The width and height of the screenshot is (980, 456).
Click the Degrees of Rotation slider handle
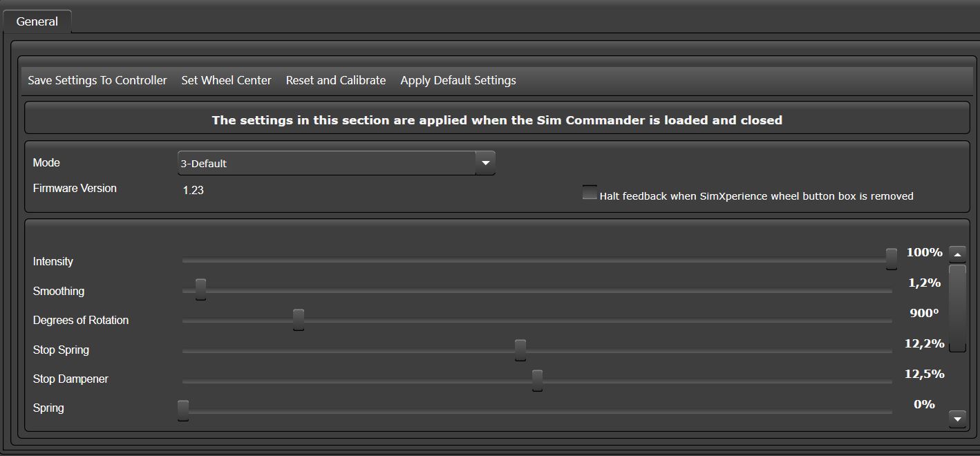click(299, 319)
